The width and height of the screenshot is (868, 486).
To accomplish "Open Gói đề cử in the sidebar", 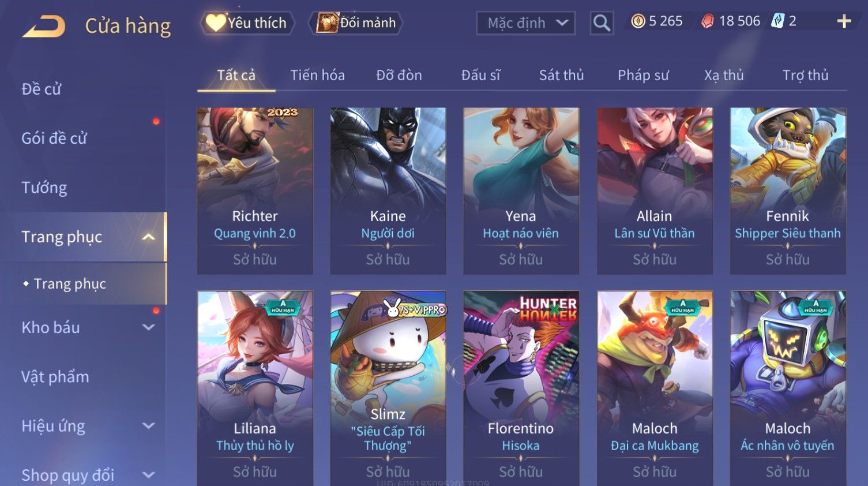I will coord(54,138).
